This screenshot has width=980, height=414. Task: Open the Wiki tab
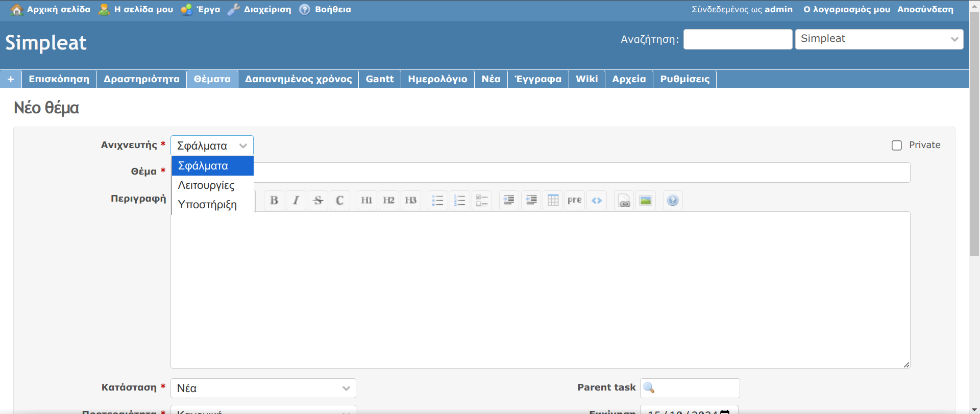pyautogui.click(x=586, y=79)
